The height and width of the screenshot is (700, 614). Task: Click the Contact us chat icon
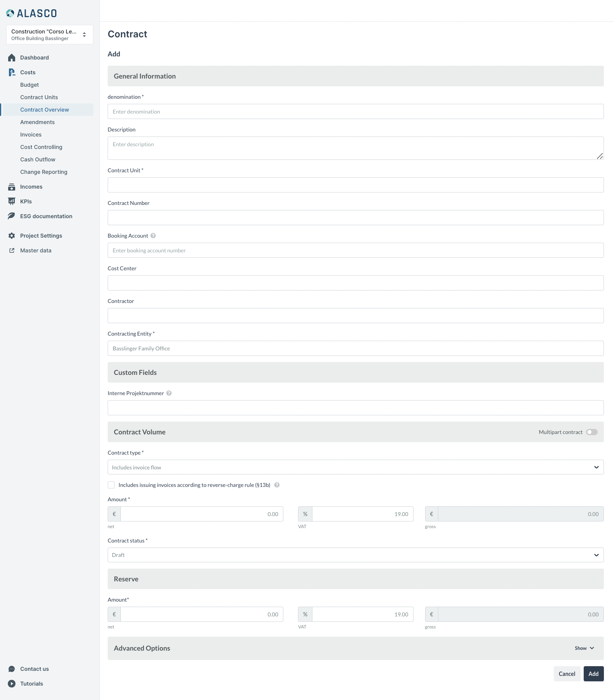point(12,669)
